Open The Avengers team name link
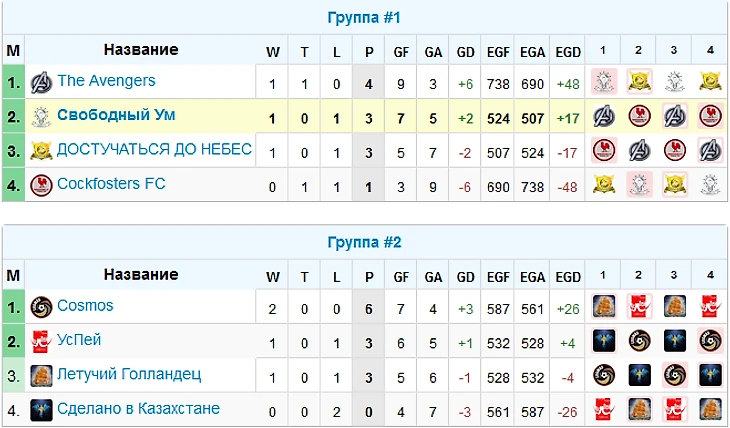 (x=107, y=81)
